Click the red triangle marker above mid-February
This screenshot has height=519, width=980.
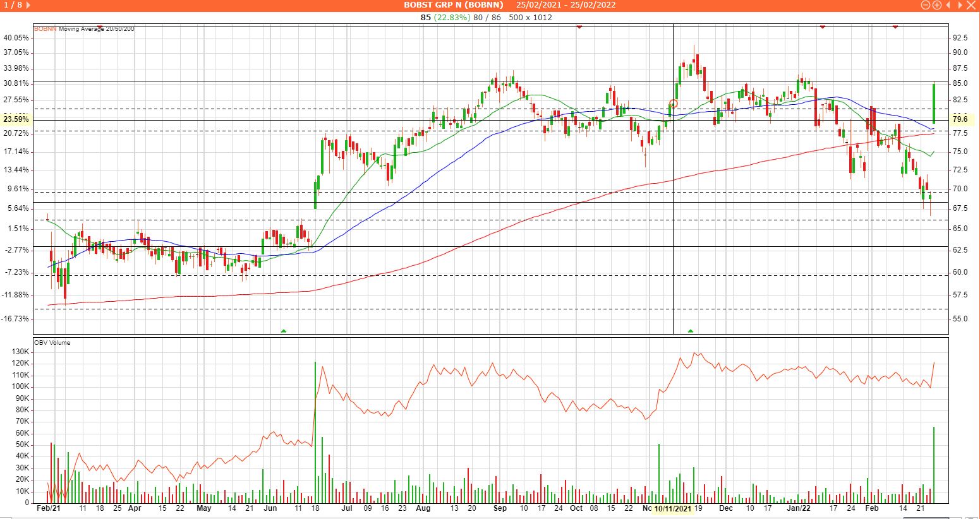(x=895, y=27)
